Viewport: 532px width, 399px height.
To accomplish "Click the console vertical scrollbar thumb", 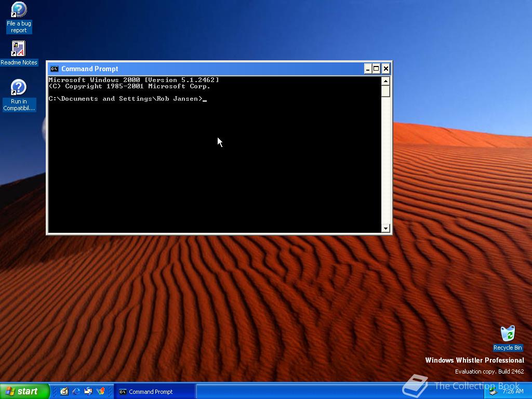I will point(385,91).
